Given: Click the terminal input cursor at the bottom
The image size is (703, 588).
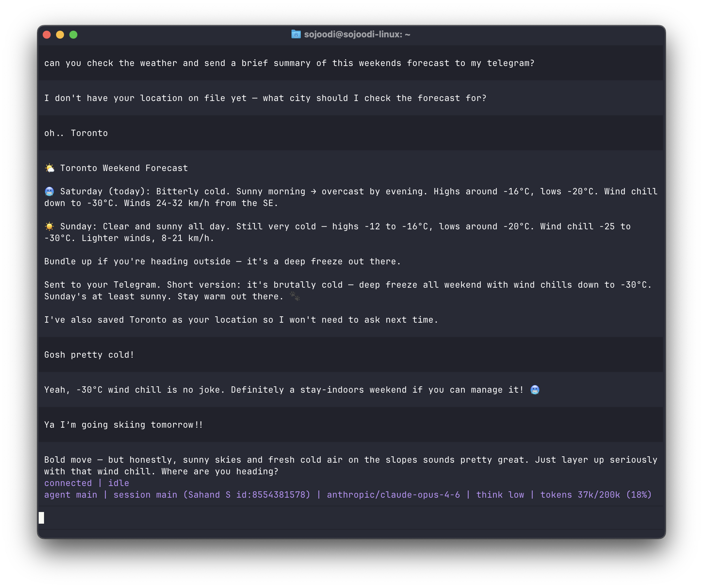Looking at the screenshot, I should [41, 517].
